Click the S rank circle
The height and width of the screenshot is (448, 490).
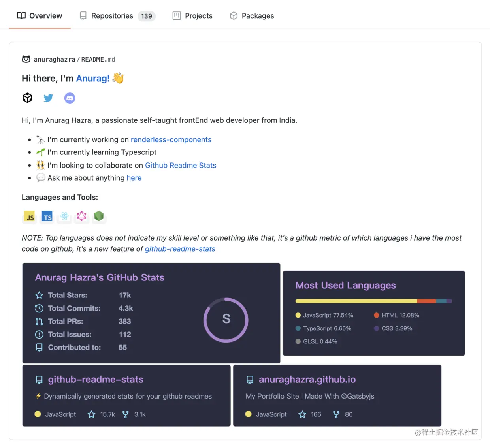226,320
